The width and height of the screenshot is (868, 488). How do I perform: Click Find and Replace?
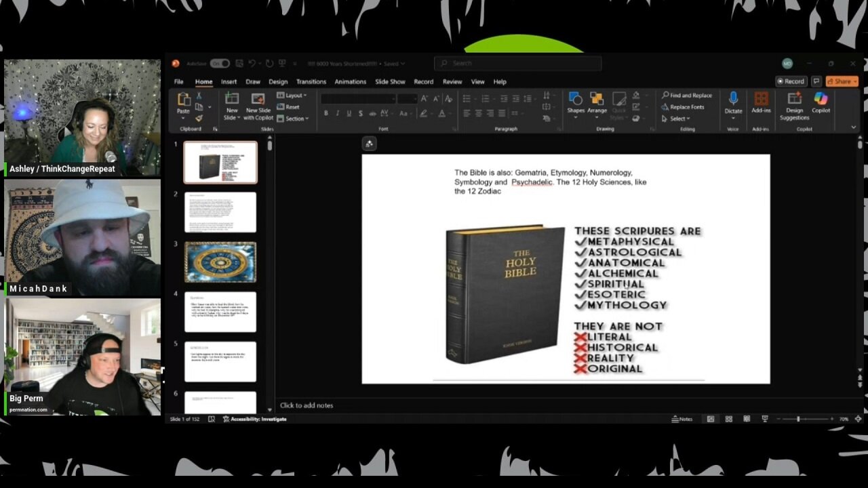click(687, 96)
